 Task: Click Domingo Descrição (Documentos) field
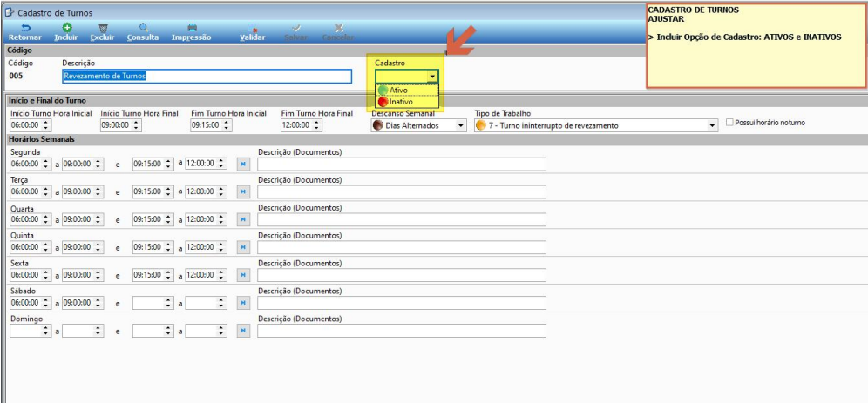coord(402,331)
